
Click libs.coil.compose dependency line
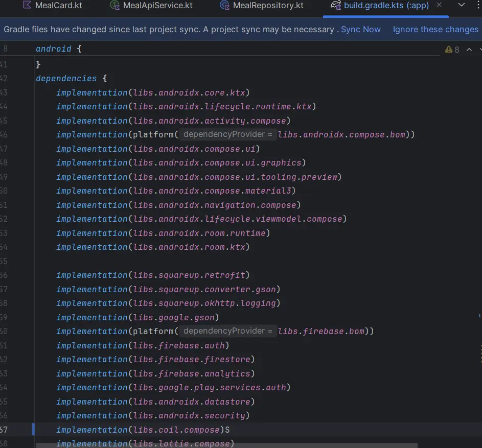(143, 430)
